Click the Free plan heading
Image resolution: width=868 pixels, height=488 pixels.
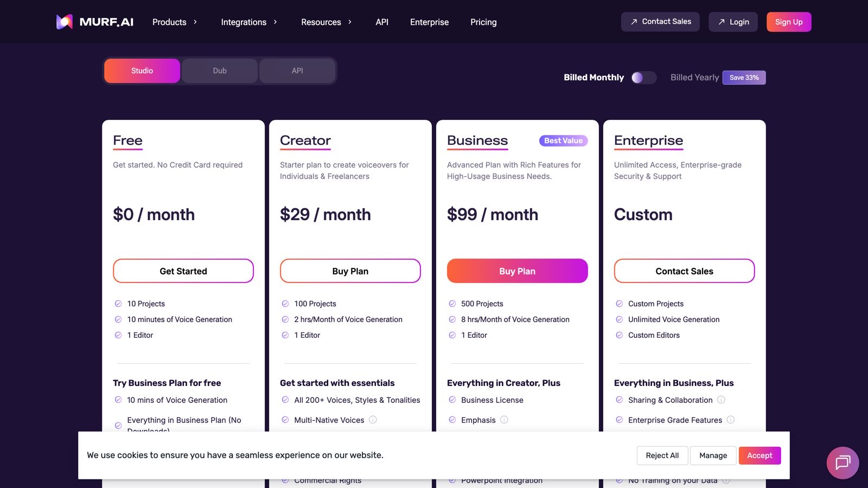127,140
